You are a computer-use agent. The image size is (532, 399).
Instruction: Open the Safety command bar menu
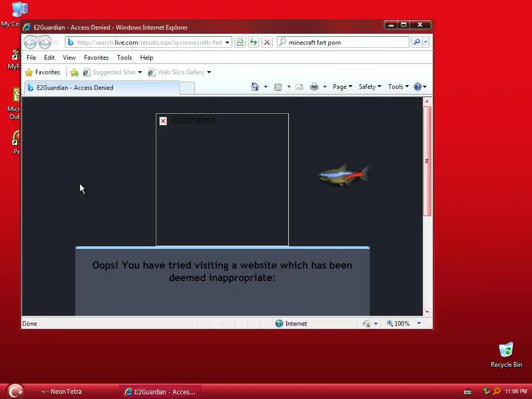tap(370, 87)
